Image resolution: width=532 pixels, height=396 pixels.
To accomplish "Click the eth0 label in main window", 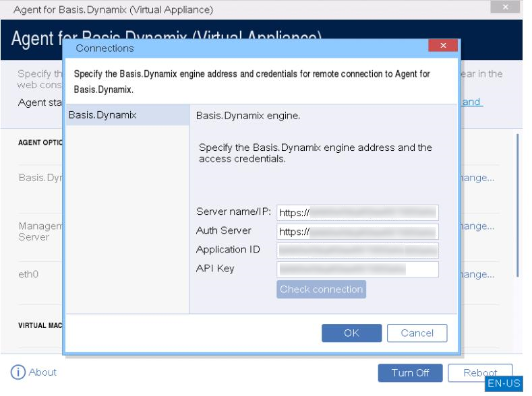I will click(28, 274).
